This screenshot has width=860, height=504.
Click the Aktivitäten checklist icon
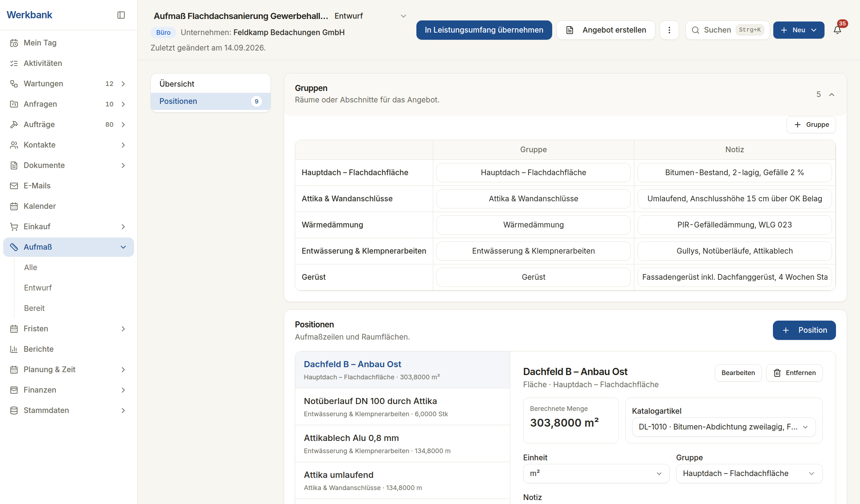[x=14, y=63]
